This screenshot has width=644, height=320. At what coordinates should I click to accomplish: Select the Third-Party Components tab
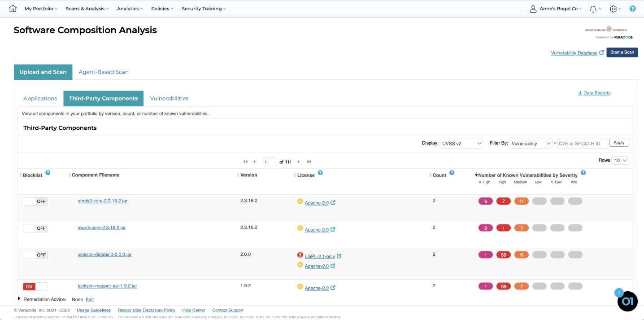point(104,98)
